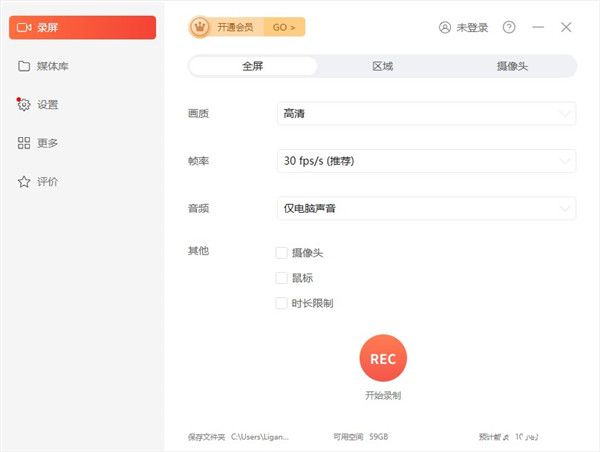Open 设置 settings from the sidebar
This screenshot has width=600, height=452.
pos(47,104)
